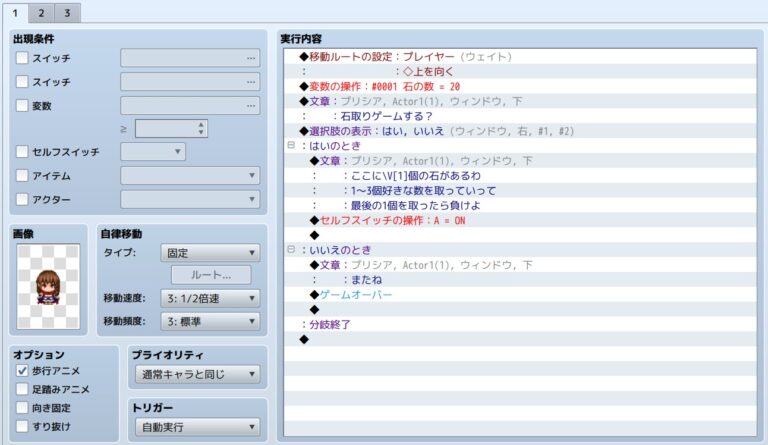Uncheck the 歩行アニメ option
768x445 pixels.
23,371
